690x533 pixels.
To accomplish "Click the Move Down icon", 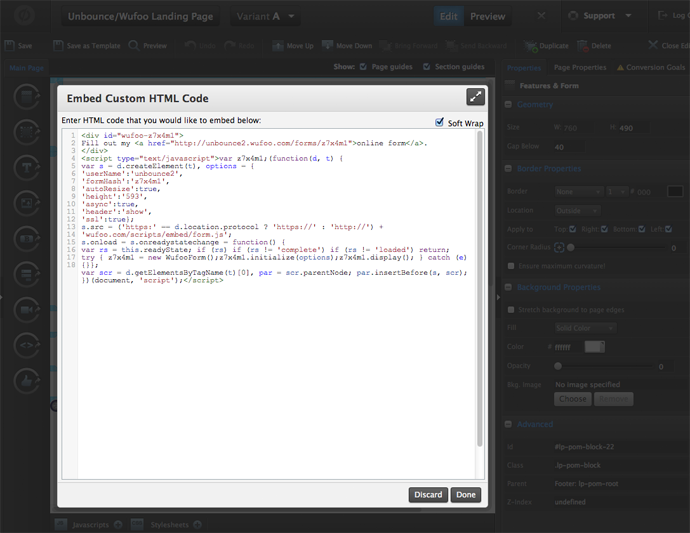I will 327,45.
